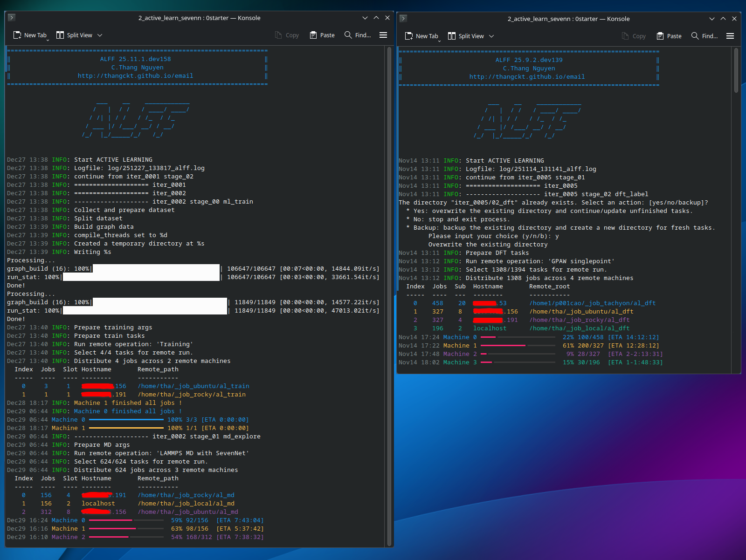The image size is (746, 560).
Task: Click New Tab icon in right Konsole window
Action: (409, 36)
